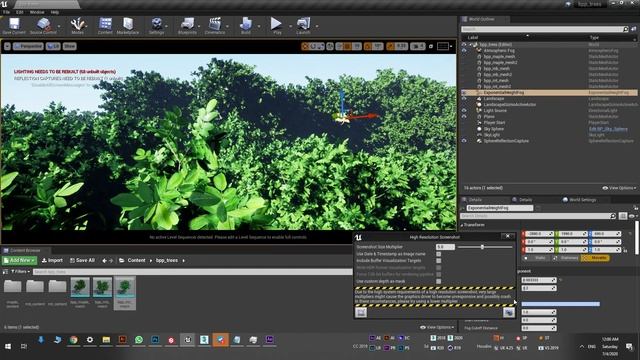Open Edit BP_Sky_Sphere link

[608, 129]
